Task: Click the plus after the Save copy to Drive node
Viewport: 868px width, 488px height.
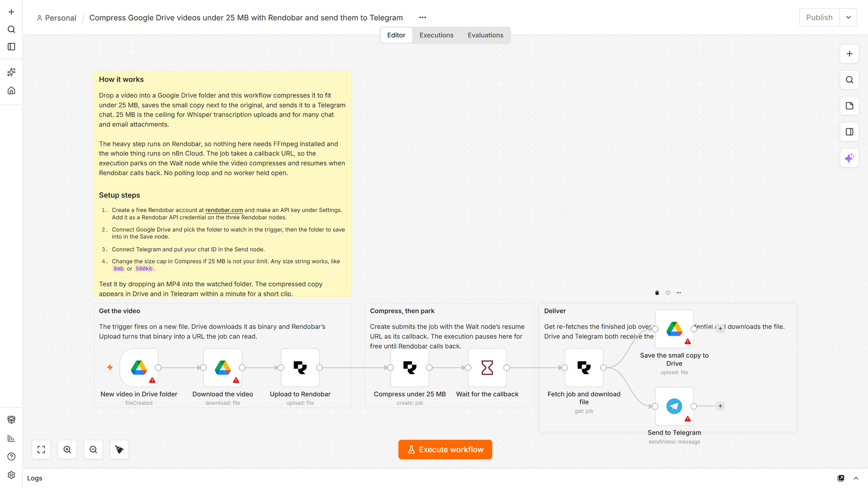Action: [720, 329]
